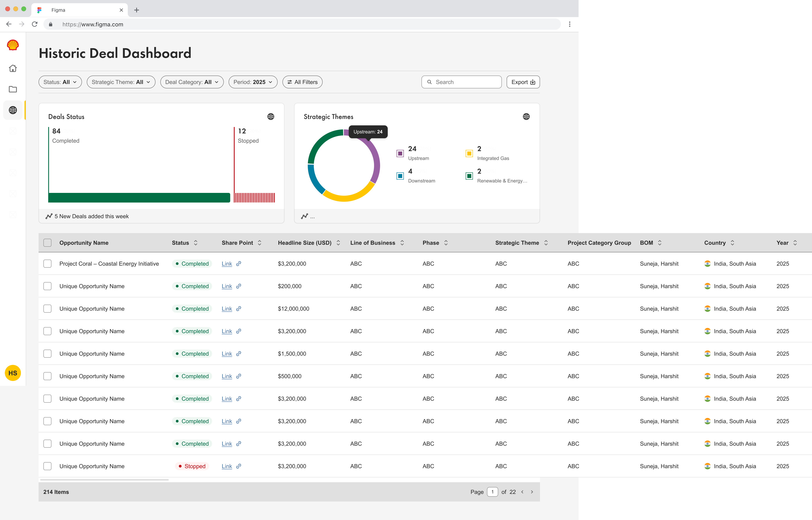Toggle the select-all header checkbox
This screenshot has height=520, width=812.
[x=47, y=243]
